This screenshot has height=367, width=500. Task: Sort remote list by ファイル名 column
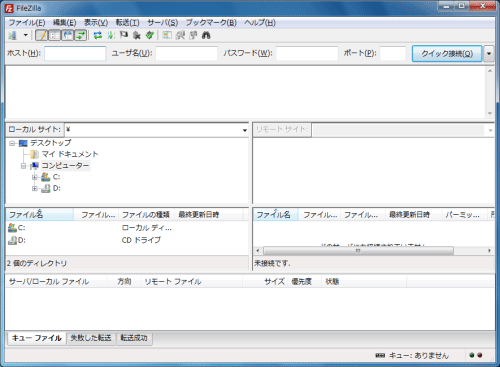tap(275, 215)
